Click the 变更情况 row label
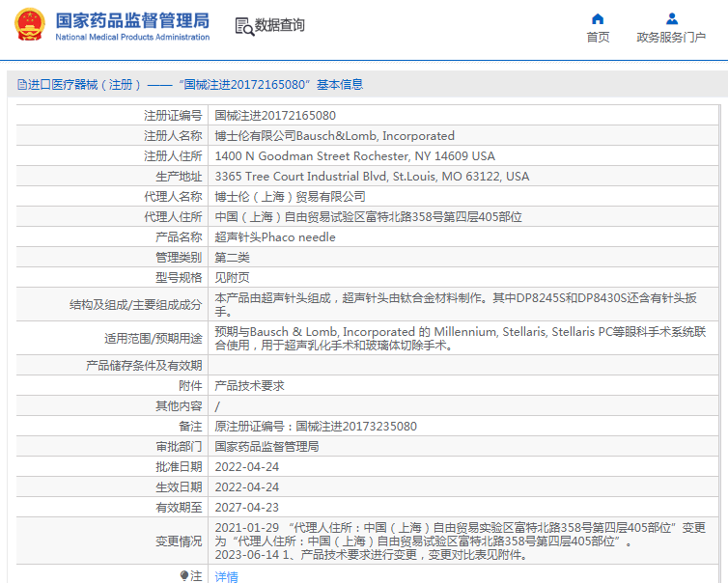 coord(179,541)
